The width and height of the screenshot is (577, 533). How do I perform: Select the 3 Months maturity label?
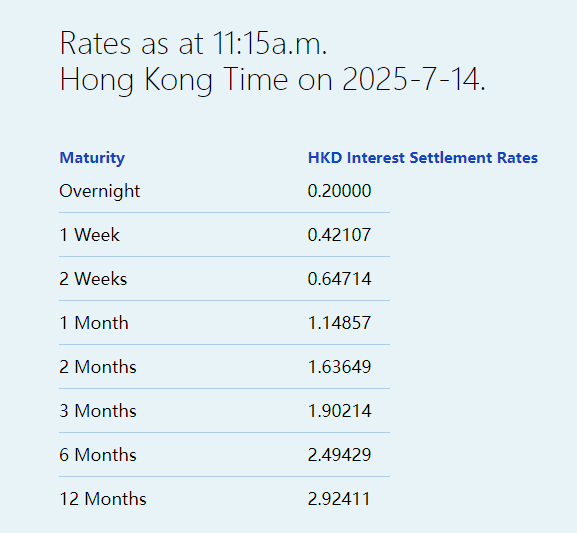98,411
